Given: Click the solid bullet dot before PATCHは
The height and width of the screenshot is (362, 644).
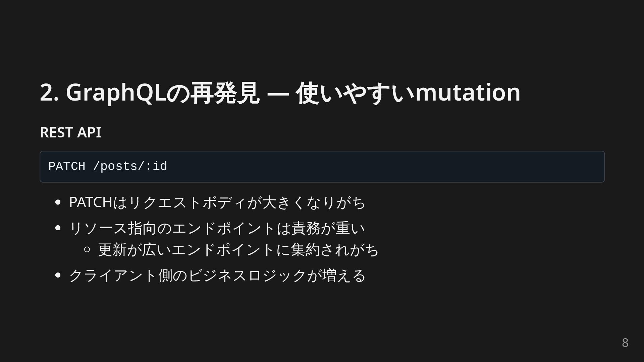Looking at the screenshot, I should pos(58,202).
